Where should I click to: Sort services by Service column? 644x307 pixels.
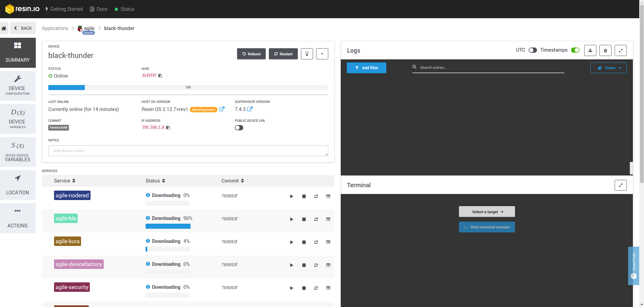[65, 181]
